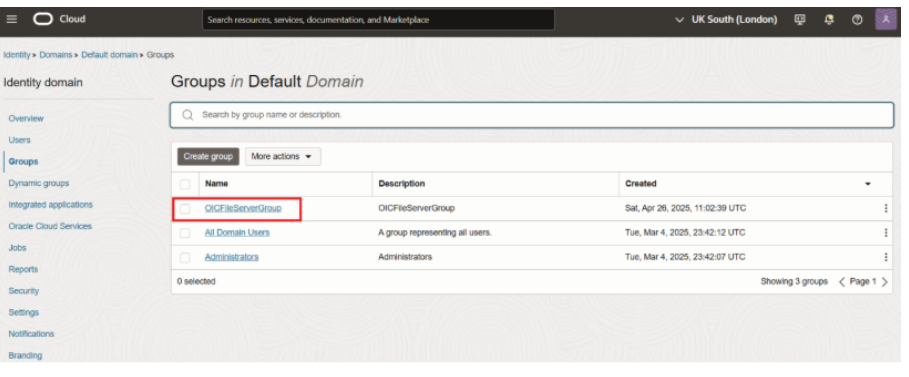
Task: Open Notifications in the side menu
Action: 31,334
